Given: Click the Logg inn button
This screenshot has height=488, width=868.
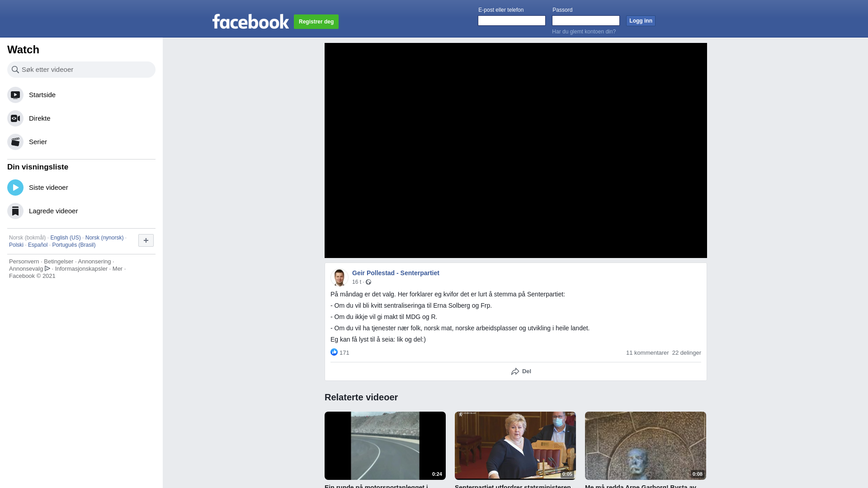Looking at the screenshot, I should 641,21.
